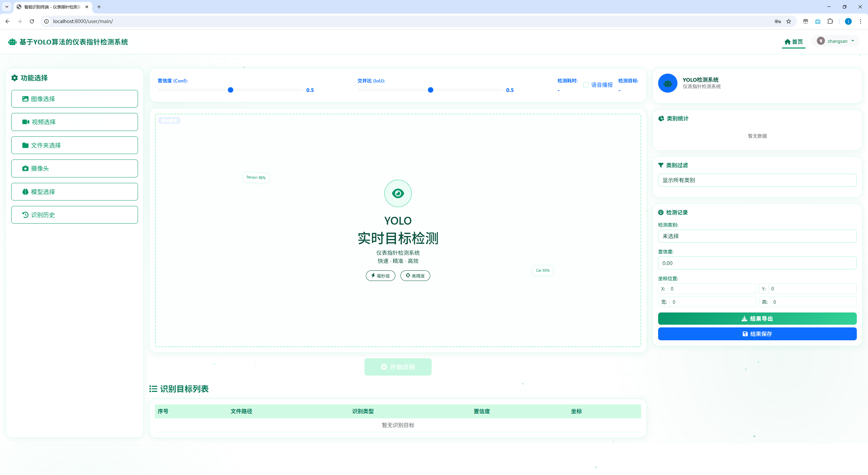This screenshot has height=475, width=868.
Task: Go to the 首页 navigation tab
Action: click(x=793, y=42)
